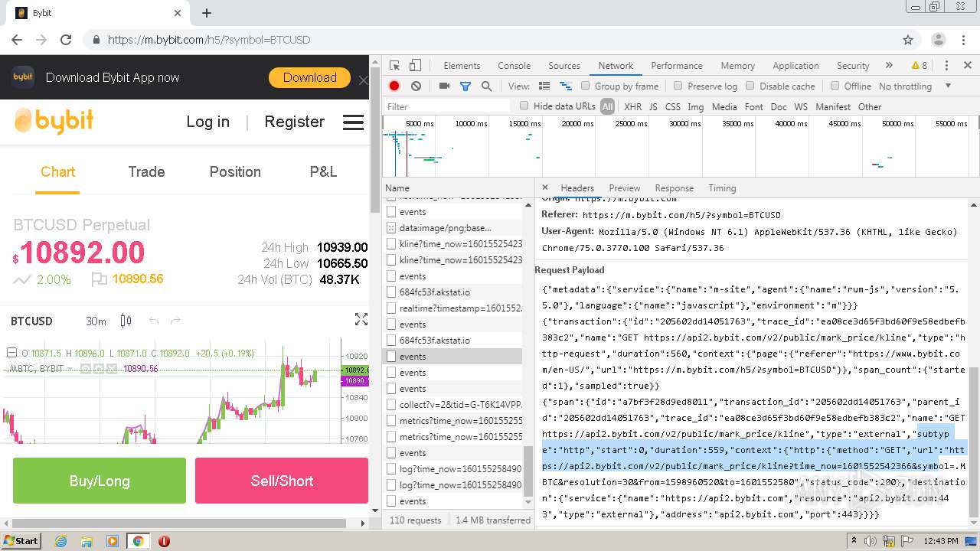
Task: Click the browser address bar URL
Action: [x=209, y=40]
